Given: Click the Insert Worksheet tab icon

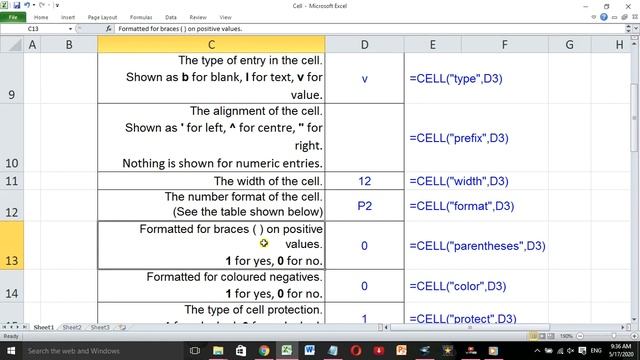Looking at the screenshot, I should 122,327.
